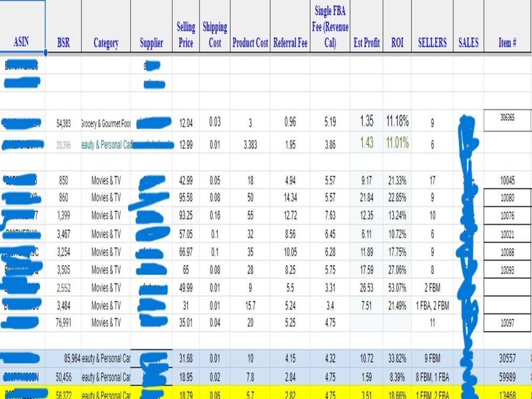This screenshot has width=532, height=399.
Task: Select FBA fee cell 7.63
Action: point(330,215)
